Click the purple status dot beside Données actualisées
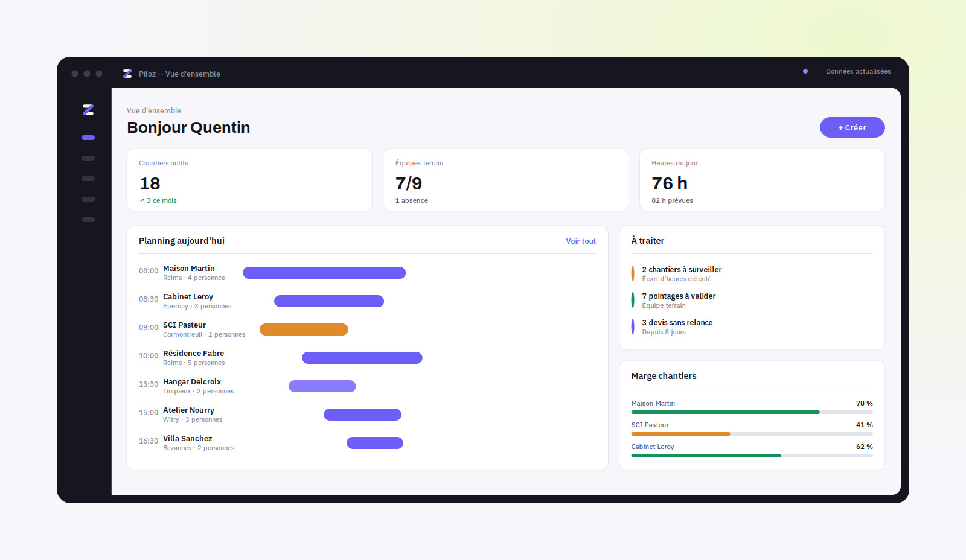The width and height of the screenshot is (966, 560). (x=805, y=71)
